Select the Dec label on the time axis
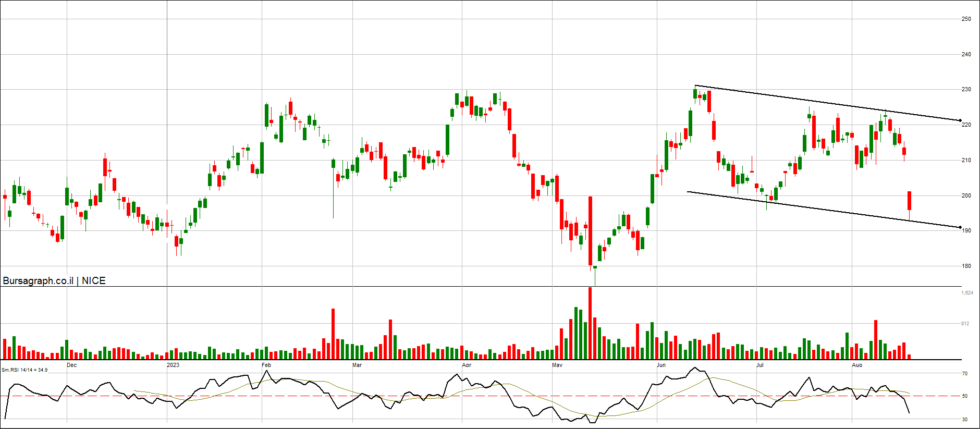980x429 pixels. tap(71, 365)
